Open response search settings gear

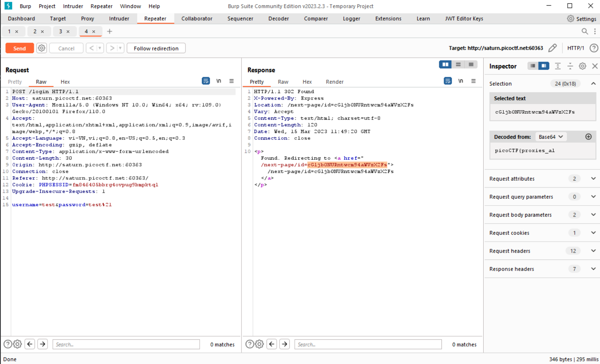[259, 344]
